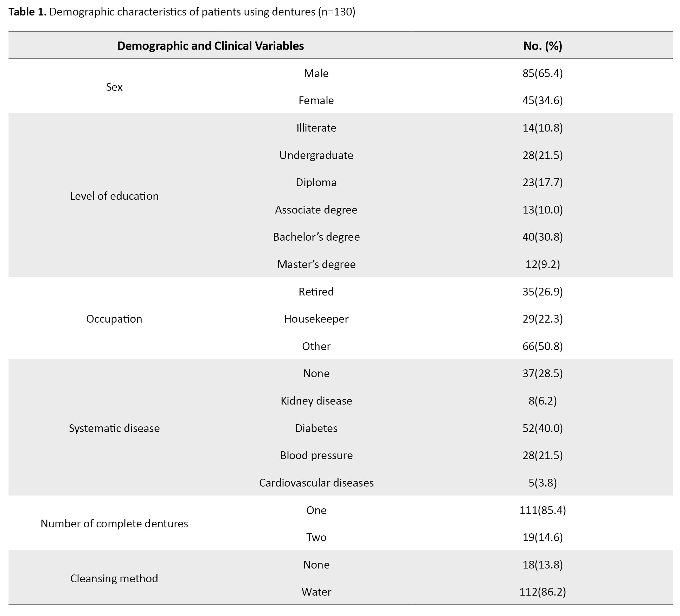
Task: Click the No. (%) column header
Action: (x=543, y=46)
